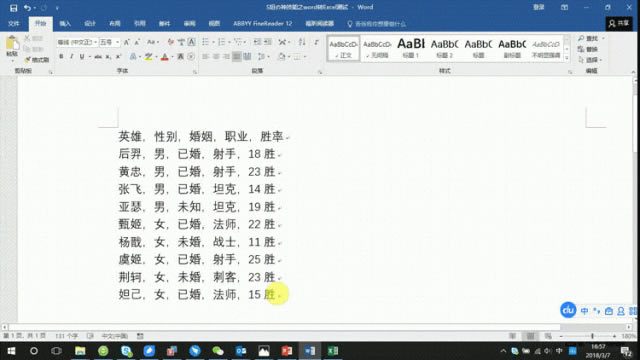640x360 pixels.
Task: Click the Undo arrow icon
Action: click(27, 8)
